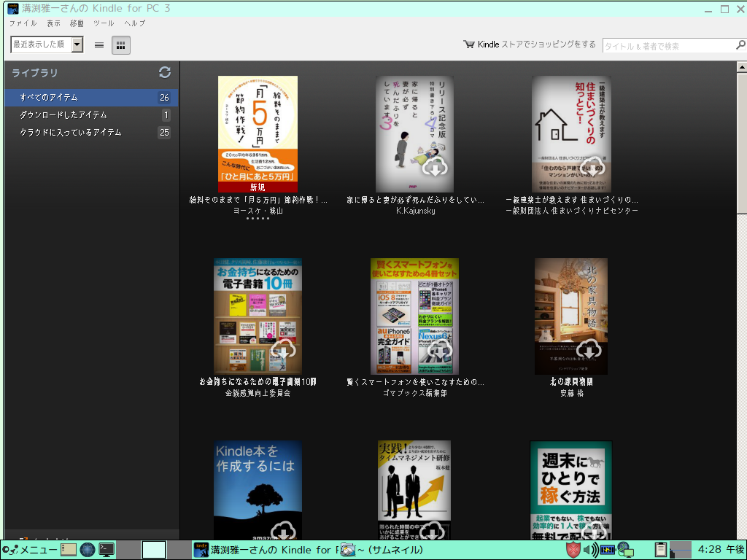This screenshot has width=747, height=560.
Task: Open 北の家具物語 book cover
Action: [x=571, y=316]
